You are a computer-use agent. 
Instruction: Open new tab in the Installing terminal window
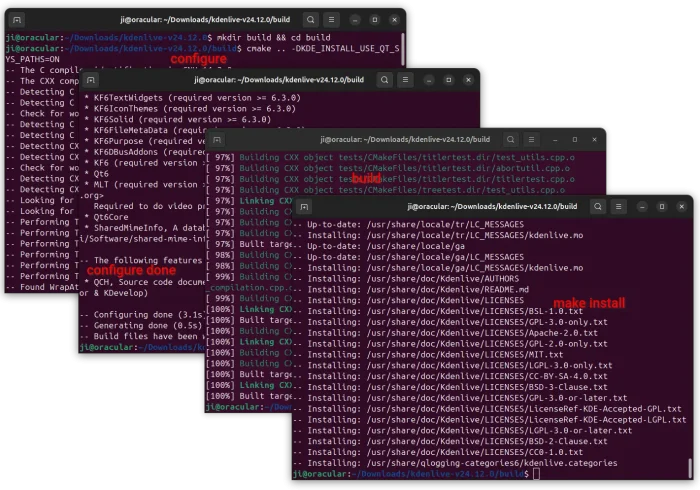(304, 207)
